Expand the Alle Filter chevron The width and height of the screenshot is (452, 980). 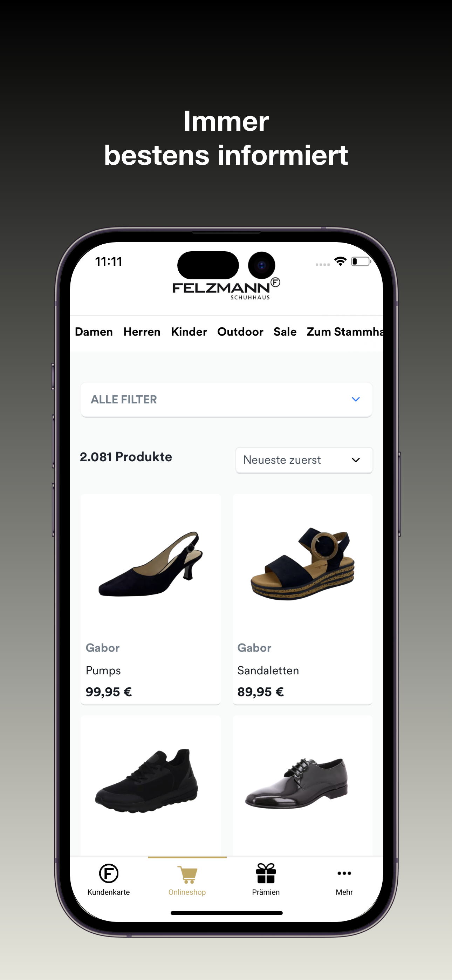(356, 399)
